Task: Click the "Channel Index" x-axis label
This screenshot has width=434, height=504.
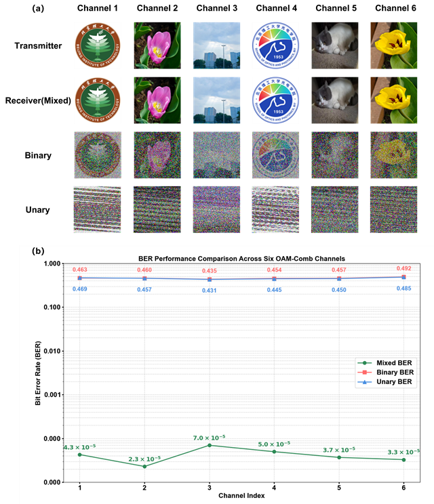Action: click(x=241, y=496)
